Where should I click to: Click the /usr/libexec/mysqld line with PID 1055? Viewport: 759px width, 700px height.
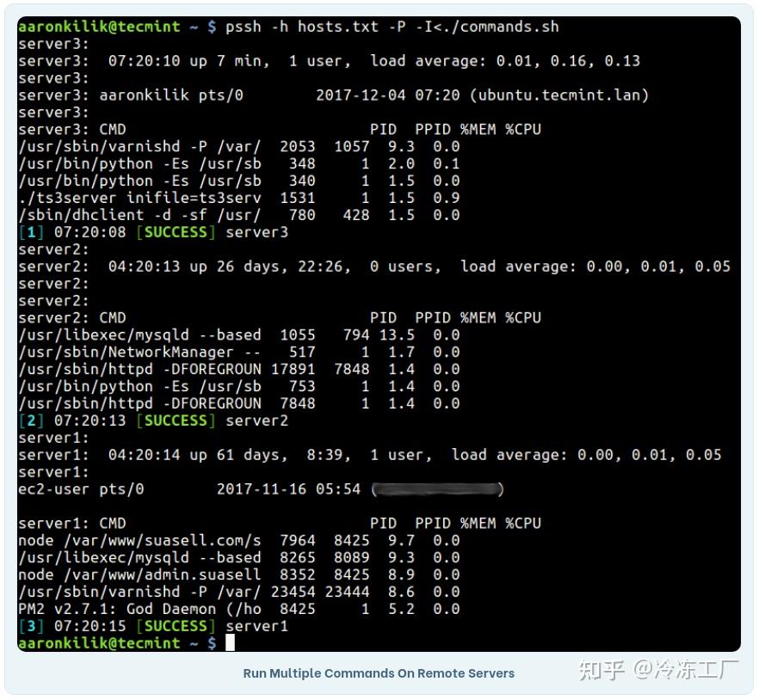tap(239, 335)
